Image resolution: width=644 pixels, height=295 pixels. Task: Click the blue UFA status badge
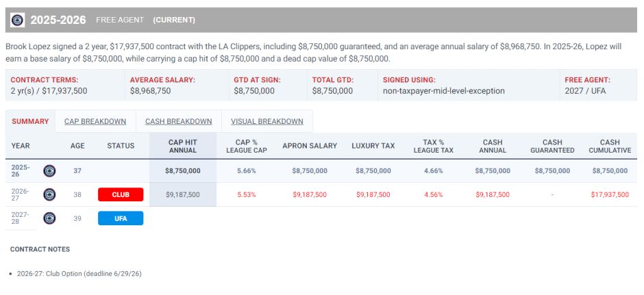click(x=121, y=218)
